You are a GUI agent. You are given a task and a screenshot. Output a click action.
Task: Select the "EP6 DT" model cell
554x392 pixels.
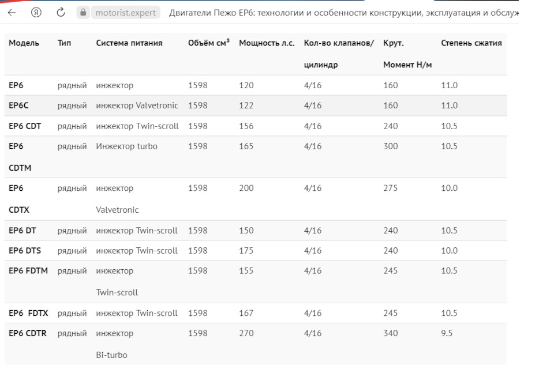(x=23, y=231)
